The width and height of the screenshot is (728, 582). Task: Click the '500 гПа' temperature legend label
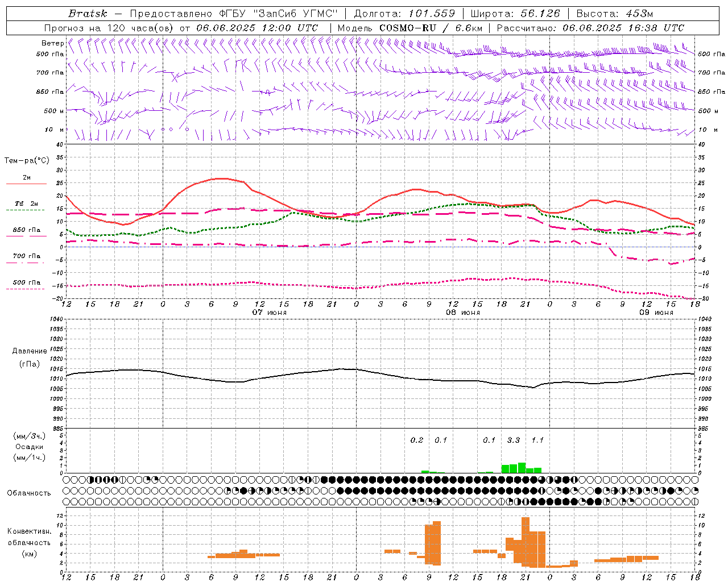27,282
